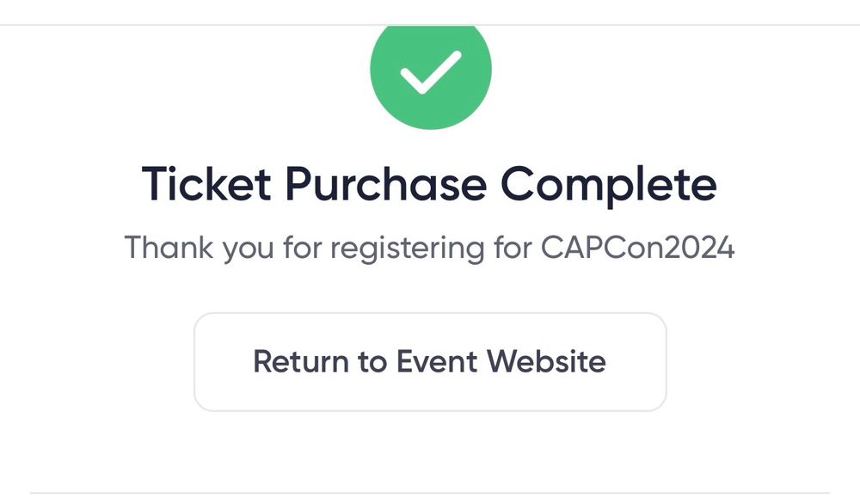Tap the green circle confirmation badge edge
860x504 pixels.
point(377,86)
